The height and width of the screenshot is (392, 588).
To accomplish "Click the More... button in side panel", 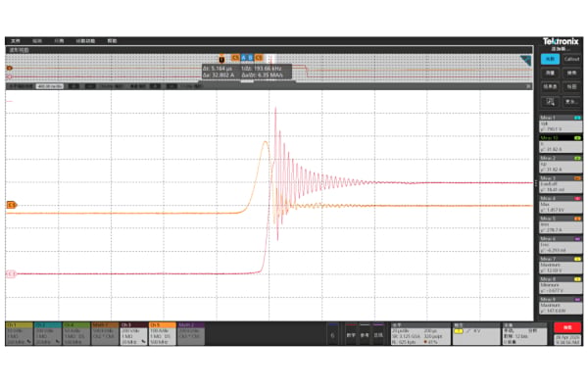I will [571, 102].
